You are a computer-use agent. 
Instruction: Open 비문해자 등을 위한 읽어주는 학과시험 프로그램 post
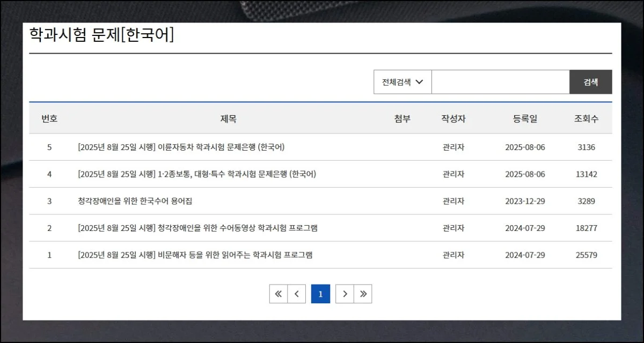click(x=195, y=255)
